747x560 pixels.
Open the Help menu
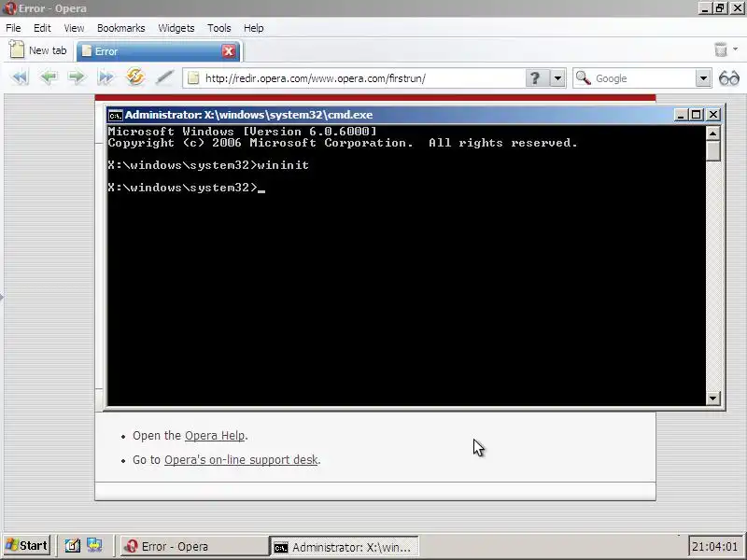tap(253, 28)
